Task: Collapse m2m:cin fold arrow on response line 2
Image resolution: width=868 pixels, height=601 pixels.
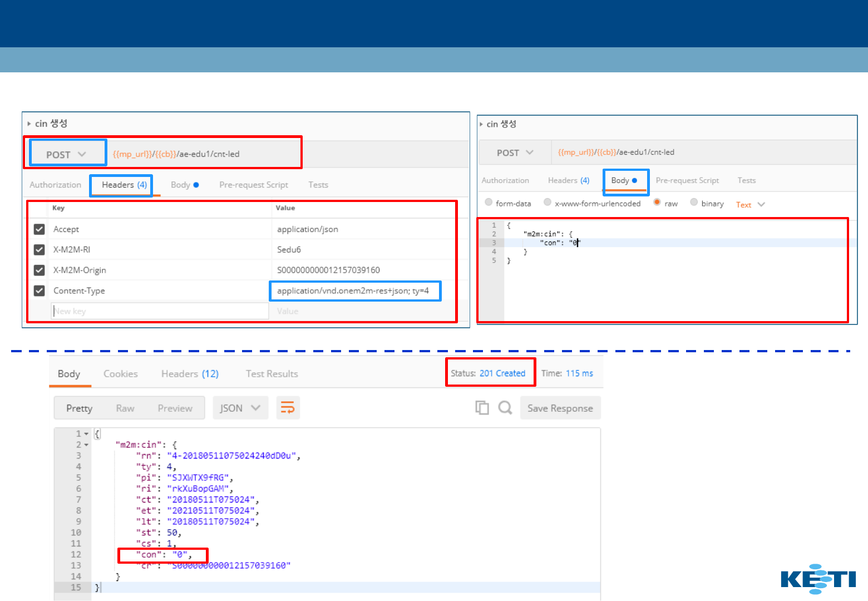Action: coord(87,445)
